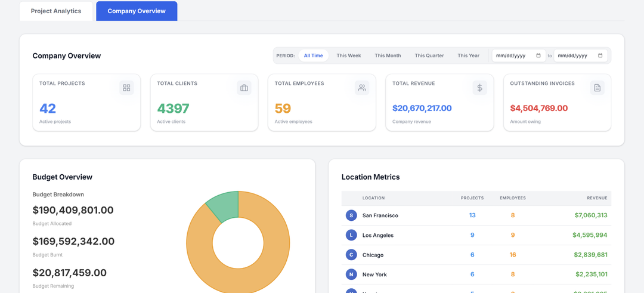Click San Francisco's $7,060,313 revenue
The image size is (644, 293).
590,215
